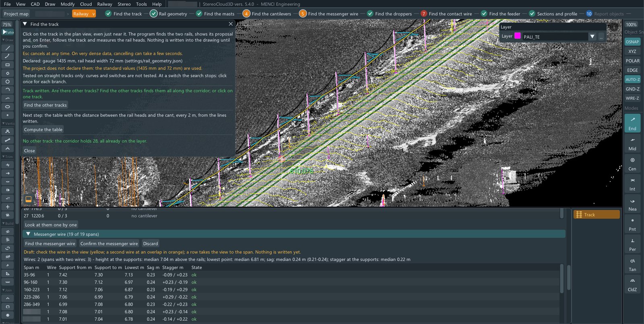The width and height of the screenshot is (644, 324).
Task: Open the info icon in the viewport
Action: [614, 27]
